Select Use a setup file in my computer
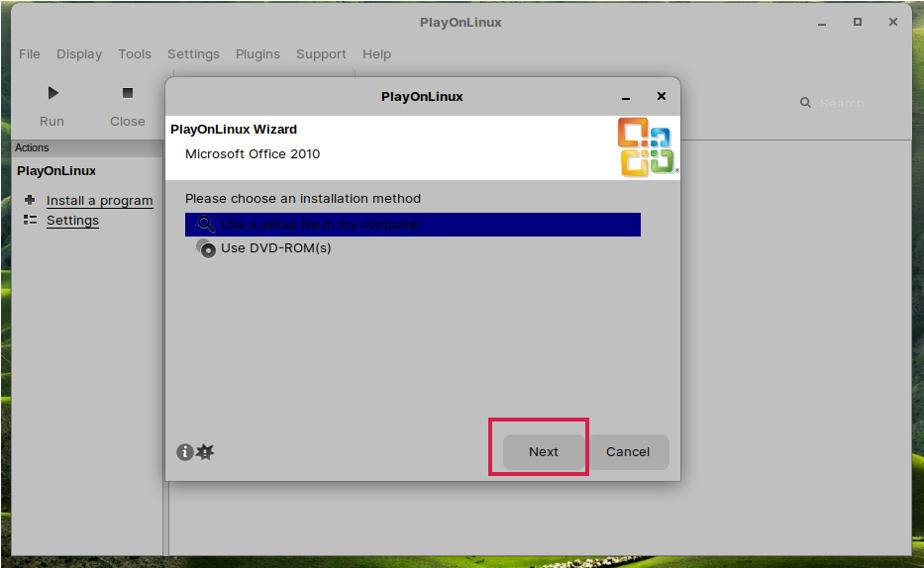This screenshot has height=568, width=924. [413, 225]
